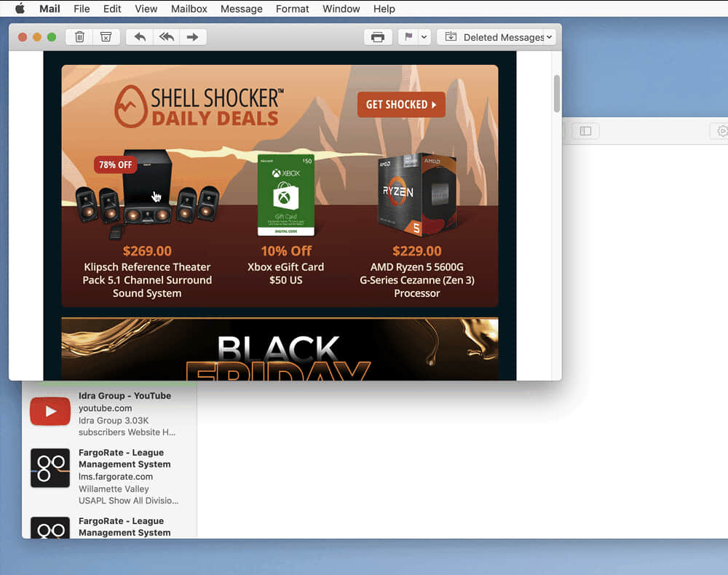The width and height of the screenshot is (728, 575).
Task: Flag the message with the flag icon
Action: point(408,37)
